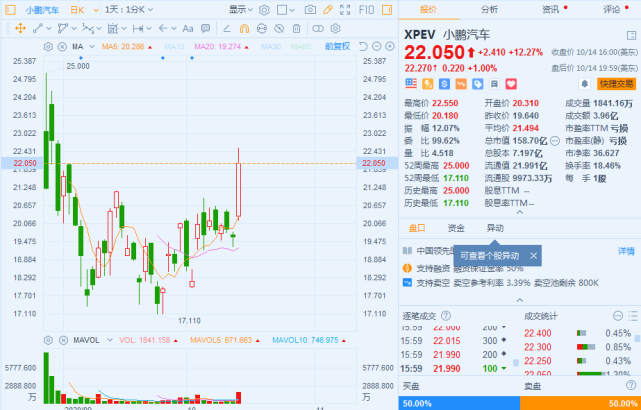Image resolution: width=641 pixels, height=410 pixels.
Task: Click the red heart favorite icon
Action: point(511,84)
